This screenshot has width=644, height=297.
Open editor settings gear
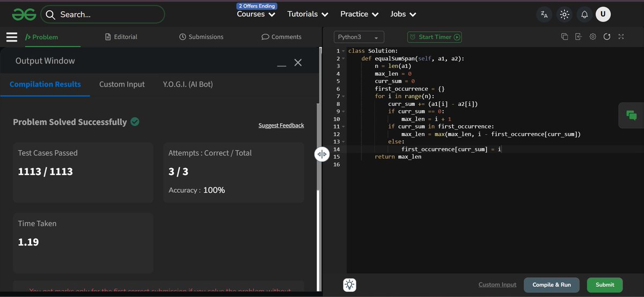tap(592, 37)
